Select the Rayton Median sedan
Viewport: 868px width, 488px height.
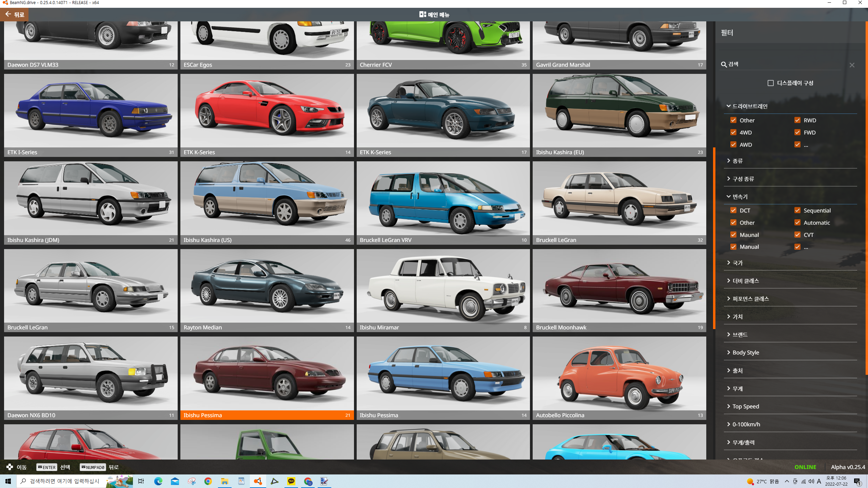[267, 290]
